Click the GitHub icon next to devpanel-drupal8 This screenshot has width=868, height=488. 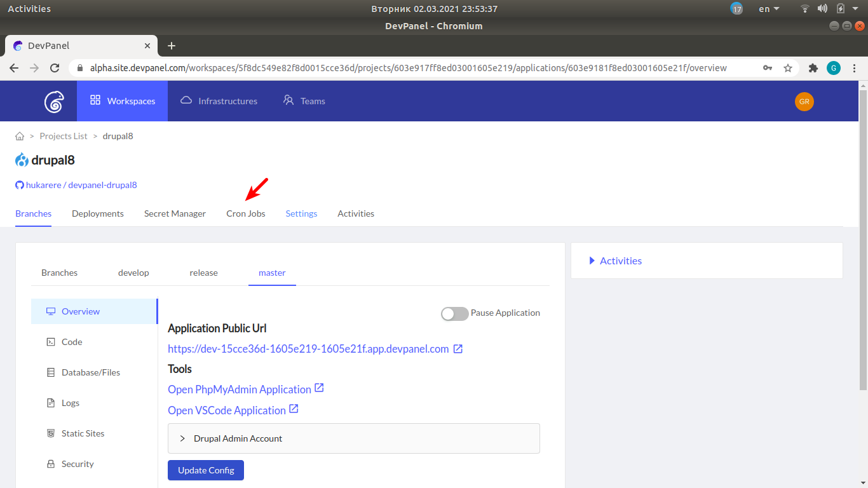pyautogui.click(x=19, y=185)
